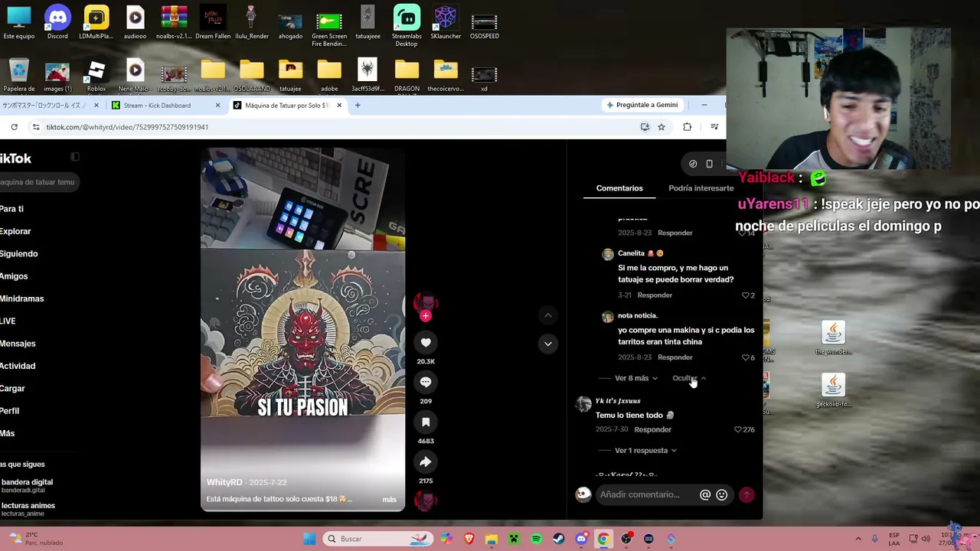Reply to the 'Temu lo tiene todo' comment
Viewport: 980px width, 551px height.
pos(652,430)
